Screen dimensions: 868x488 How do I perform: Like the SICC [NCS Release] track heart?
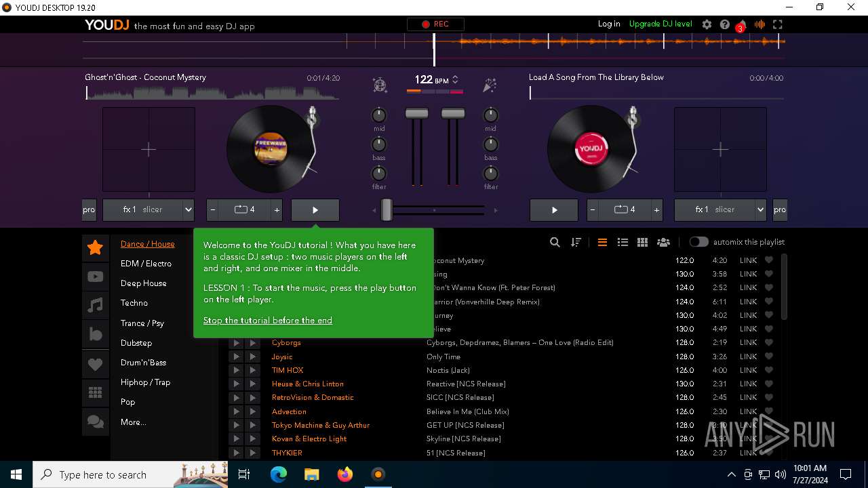pos(768,397)
